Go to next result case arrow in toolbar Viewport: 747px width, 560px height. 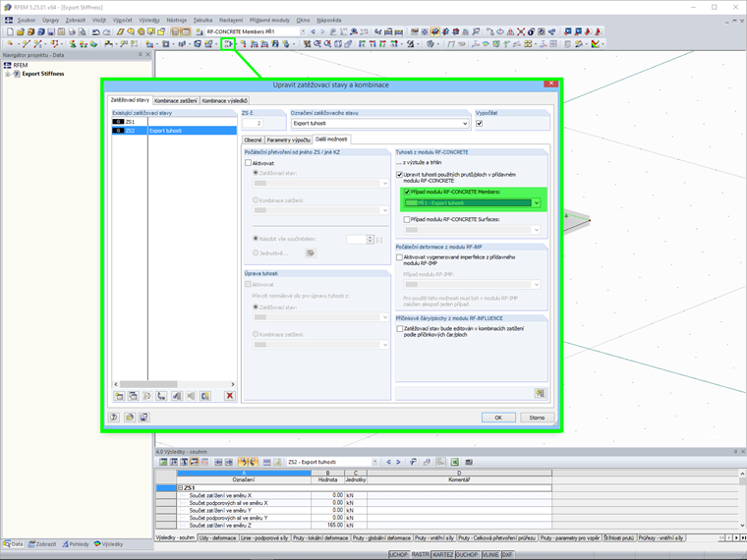[x=322, y=31]
